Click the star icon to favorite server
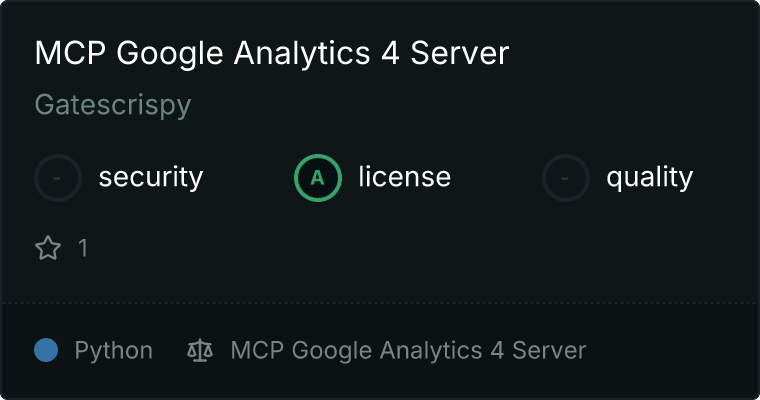The height and width of the screenshot is (400, 760). tap(48, 248)
